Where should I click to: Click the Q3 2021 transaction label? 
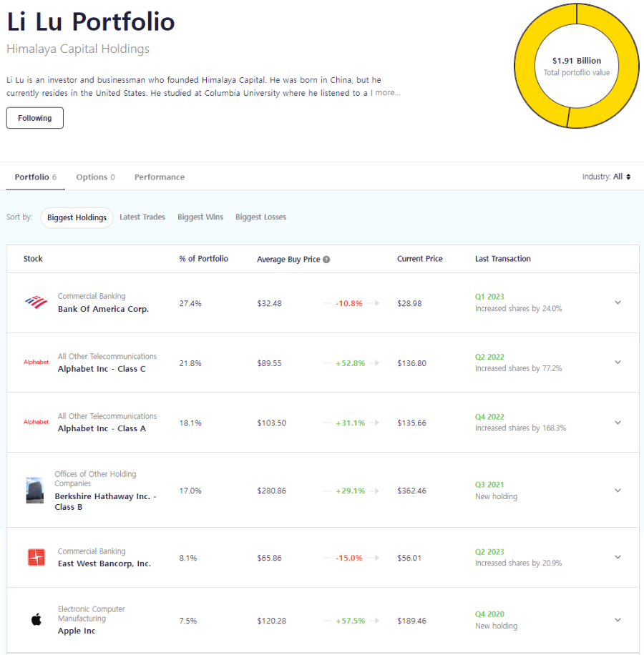[489, 485]
